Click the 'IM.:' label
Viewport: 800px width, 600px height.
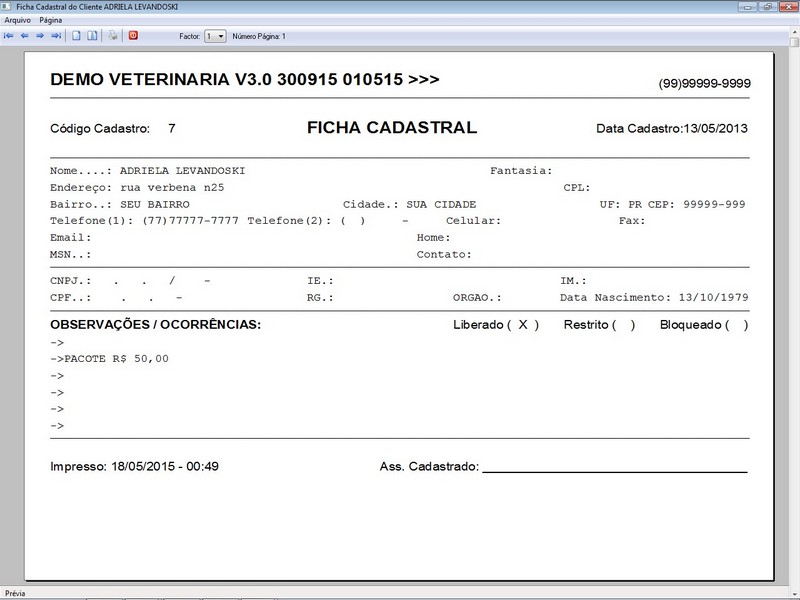pyautogui.click(x=573, y=281)
